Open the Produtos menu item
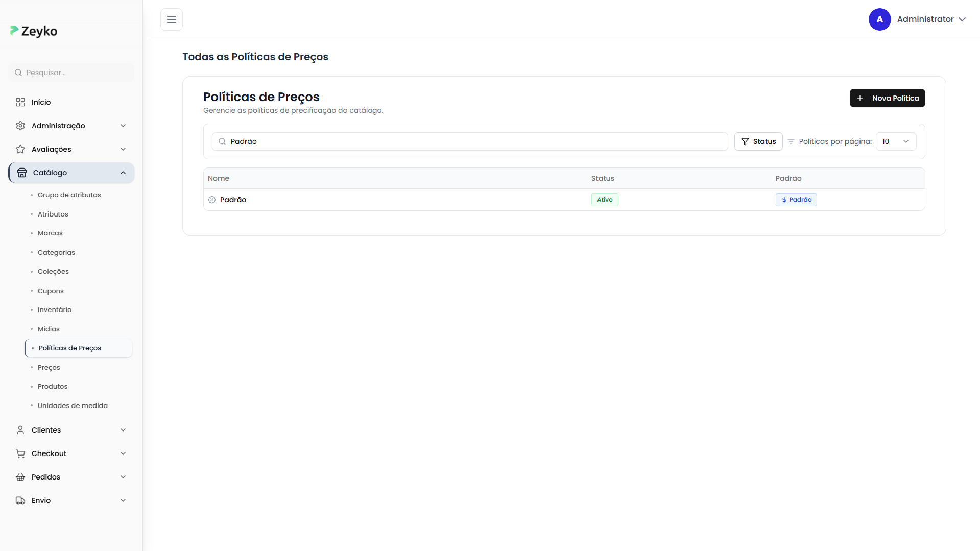The image size is (980, 551). pos(53,387)
